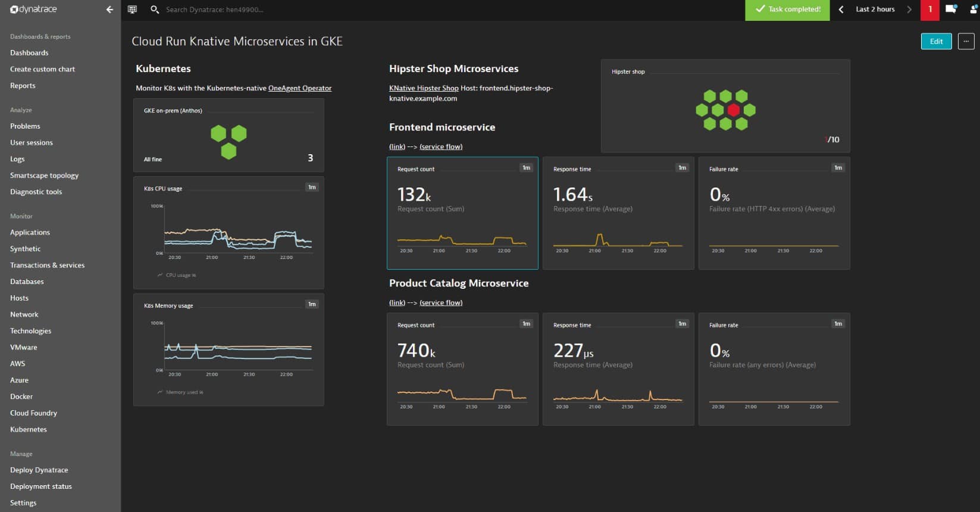Open Frontend Failure rate HTTP 4xx tile
Viewport: 980px width, 512px height.
point(774,213)
